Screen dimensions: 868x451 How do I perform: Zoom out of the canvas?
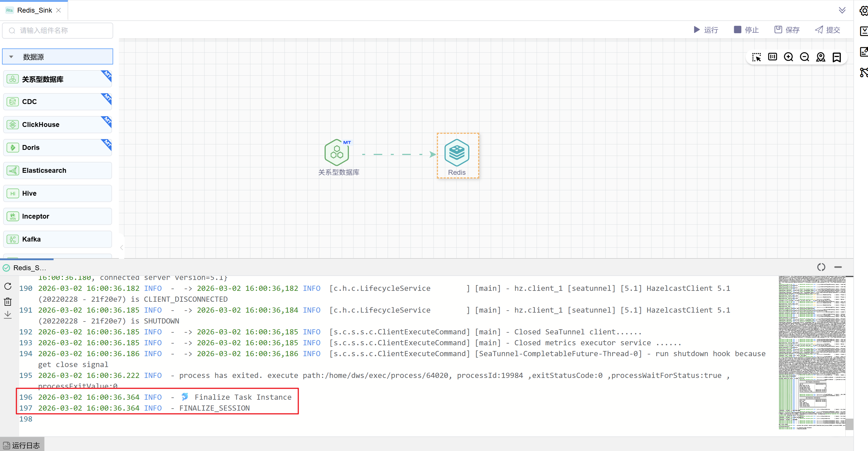point(804,57)
